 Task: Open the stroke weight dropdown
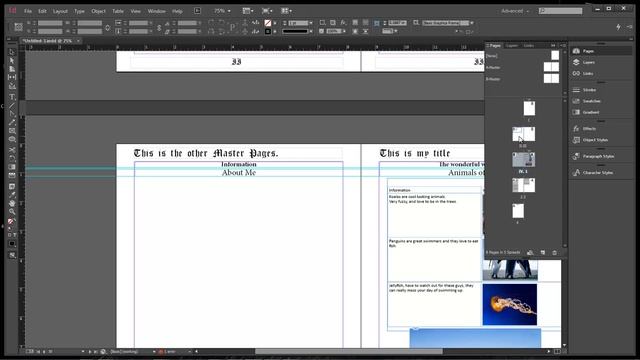[x=311, y=23]
